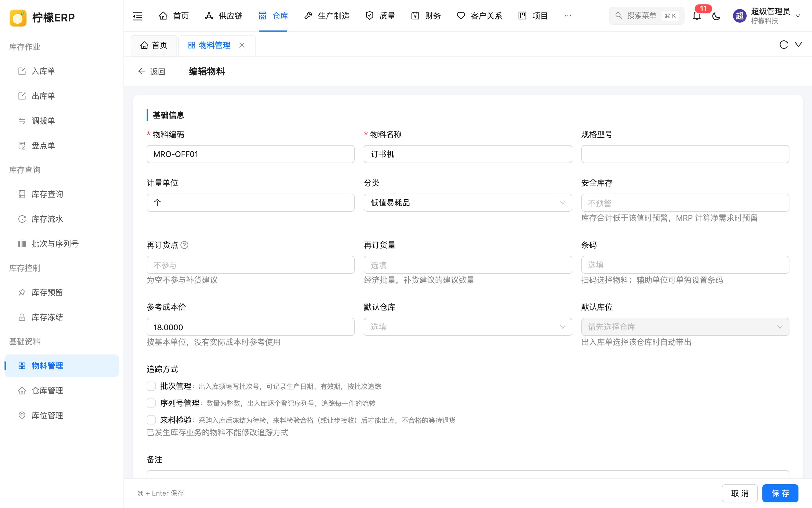Open the 财务 top menu
Viewport: 812px width, 508px height.
pyautogui.click(x=426, y=16)
